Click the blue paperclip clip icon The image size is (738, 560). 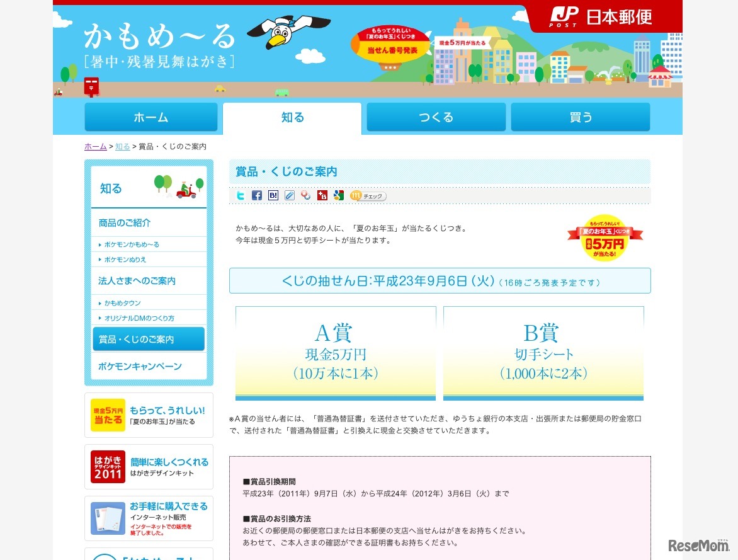[290, 195]
